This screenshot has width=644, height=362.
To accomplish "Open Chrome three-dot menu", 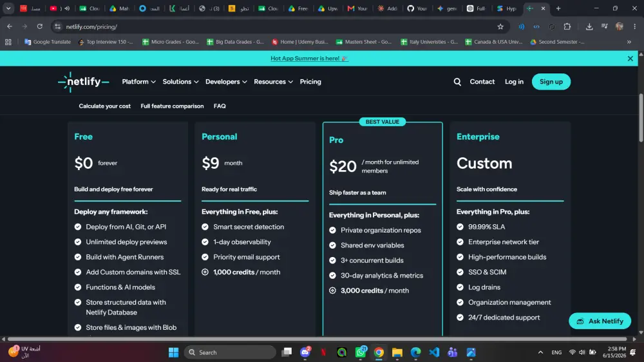I will (634, 26).
